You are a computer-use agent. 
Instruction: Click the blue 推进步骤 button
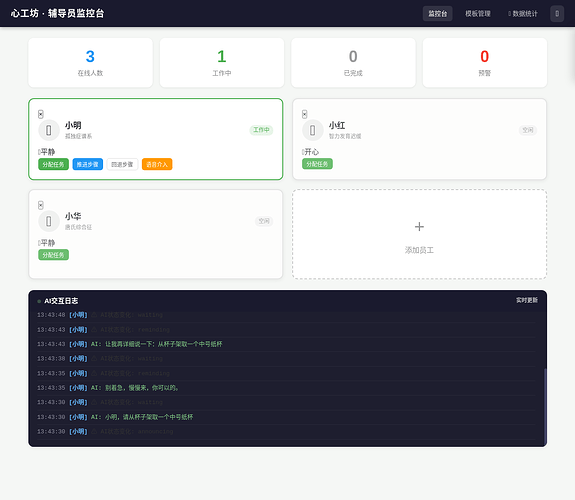click(x=88, y=164)
